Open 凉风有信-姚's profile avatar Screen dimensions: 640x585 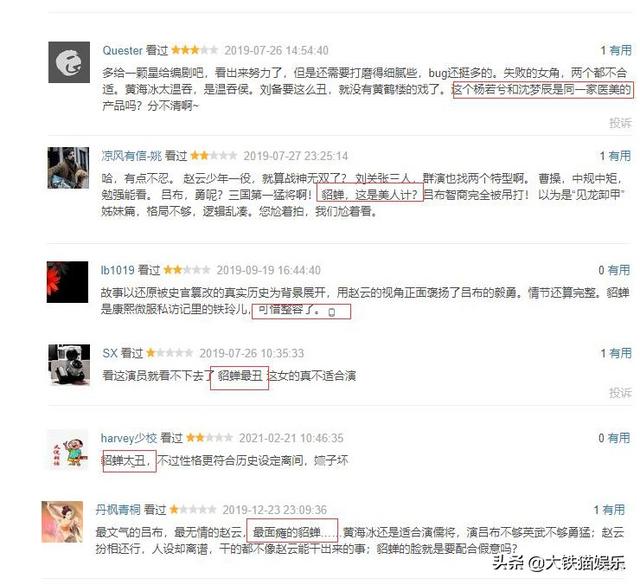pyautogui.click(x=68, y=168)
